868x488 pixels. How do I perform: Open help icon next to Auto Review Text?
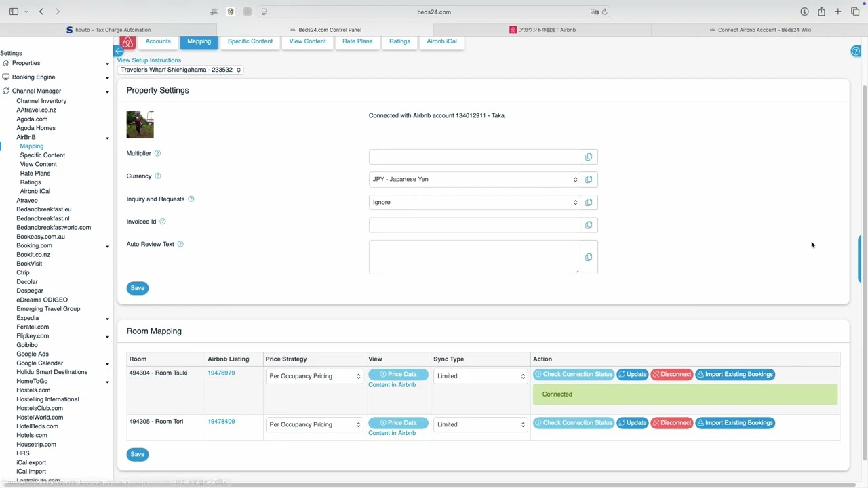pyautogui.click(x=180, y=244)
